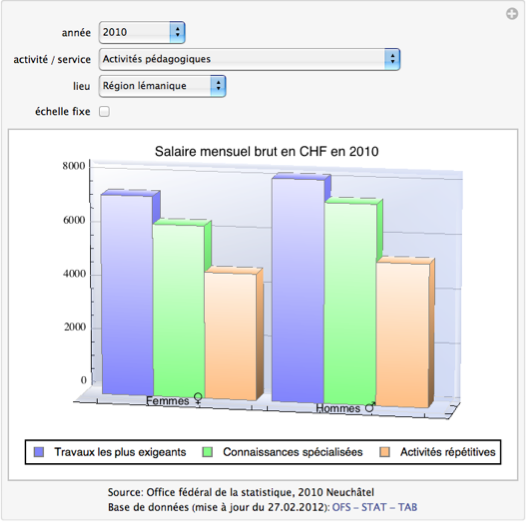This screenshot has width=526, height=522.
Task: Click the orange Activités répétitives legend swatch
Action: [384, 452]
